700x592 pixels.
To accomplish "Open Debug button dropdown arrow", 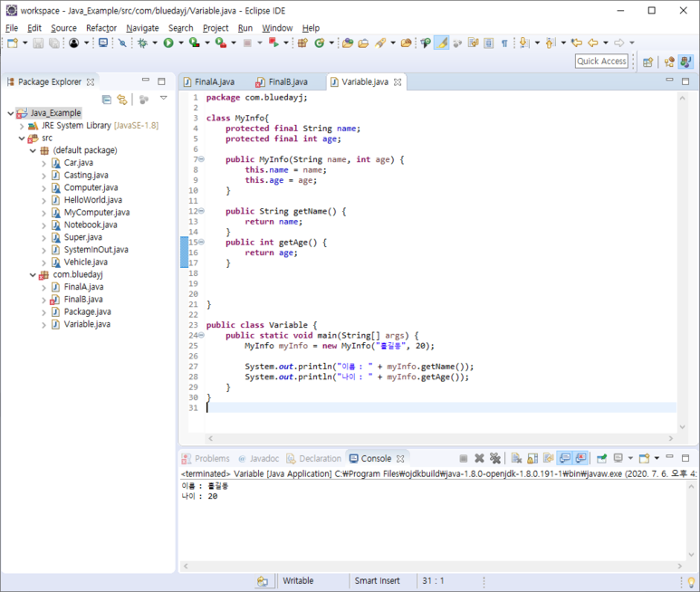I will click(155, 43).
